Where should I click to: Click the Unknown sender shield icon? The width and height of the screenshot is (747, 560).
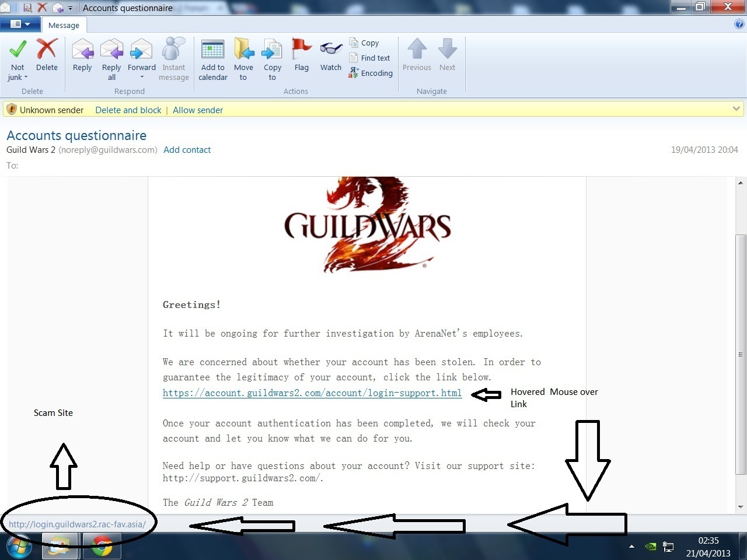click(12, 109)
